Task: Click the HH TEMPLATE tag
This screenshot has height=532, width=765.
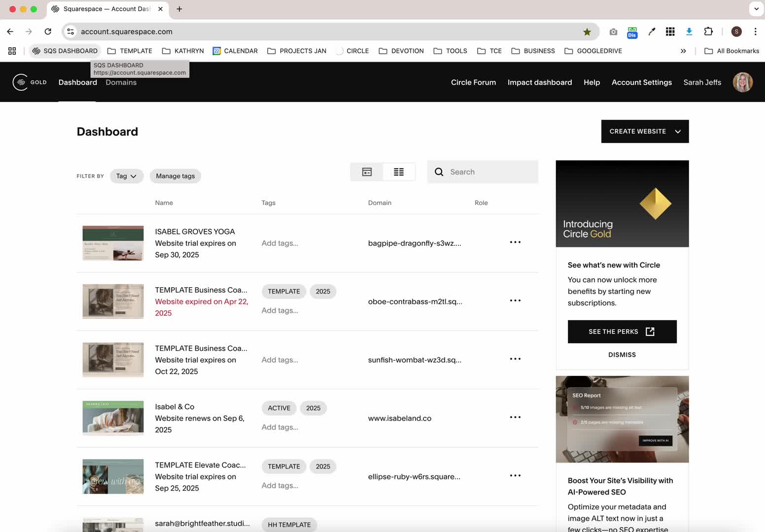Action: [289, 525]
